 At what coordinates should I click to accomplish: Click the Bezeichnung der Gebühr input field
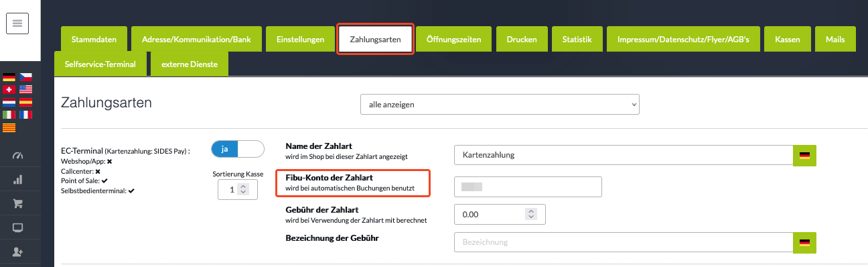pos(624,242)
